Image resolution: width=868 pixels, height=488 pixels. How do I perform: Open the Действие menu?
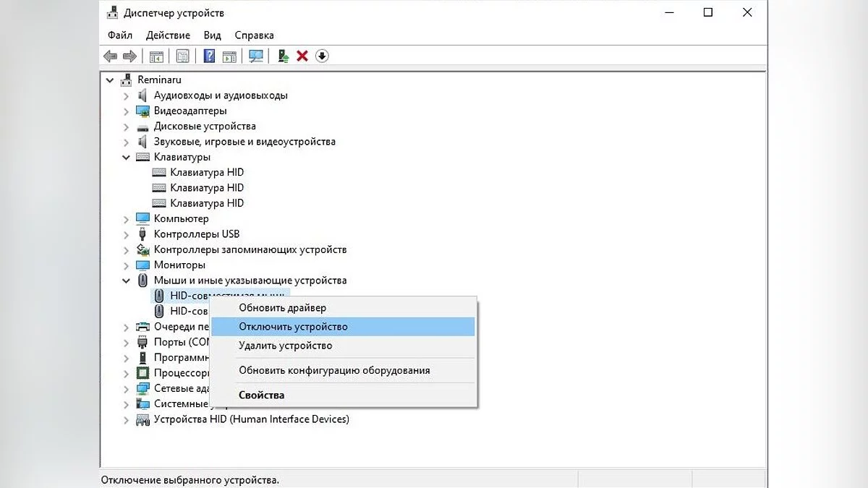(x=168, y=35)
